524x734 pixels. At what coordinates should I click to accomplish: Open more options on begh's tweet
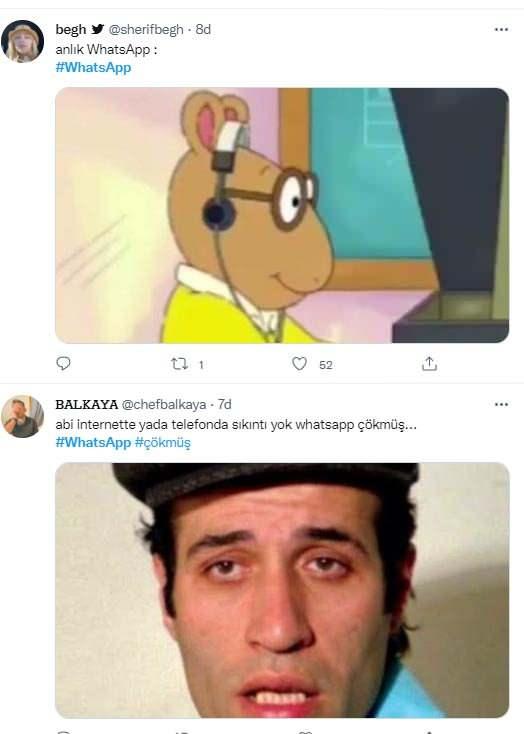501,29
